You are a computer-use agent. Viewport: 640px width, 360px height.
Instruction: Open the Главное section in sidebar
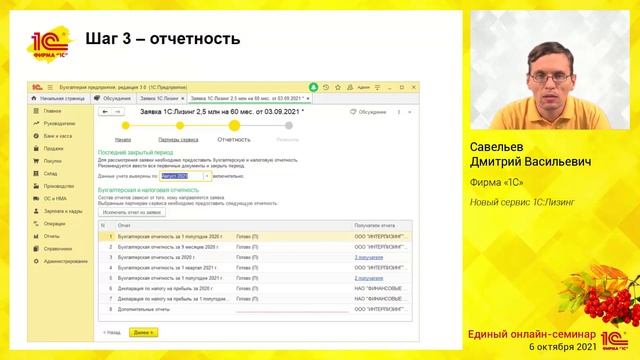tap(52, 111)
